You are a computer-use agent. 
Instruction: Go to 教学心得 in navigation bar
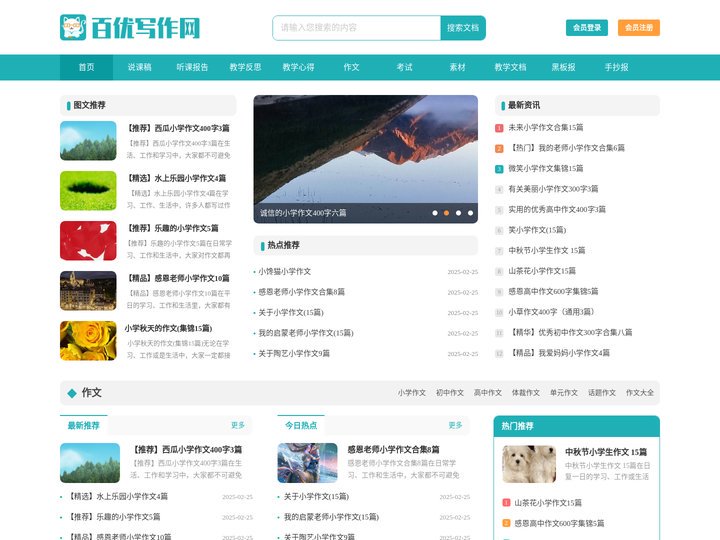point(298,68)
